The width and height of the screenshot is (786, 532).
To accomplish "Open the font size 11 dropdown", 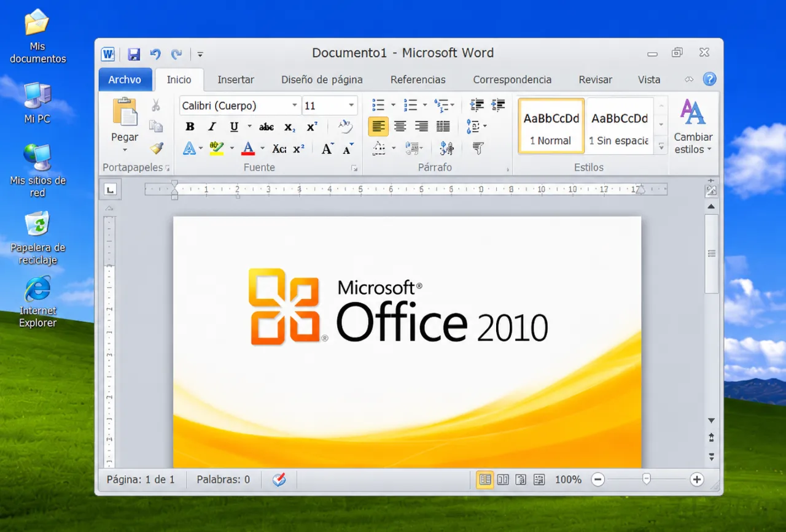I will click(351, 106).
